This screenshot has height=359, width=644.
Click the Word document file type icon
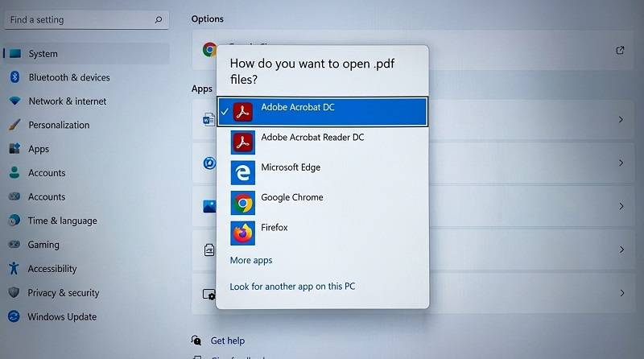(x=208, y=119)
